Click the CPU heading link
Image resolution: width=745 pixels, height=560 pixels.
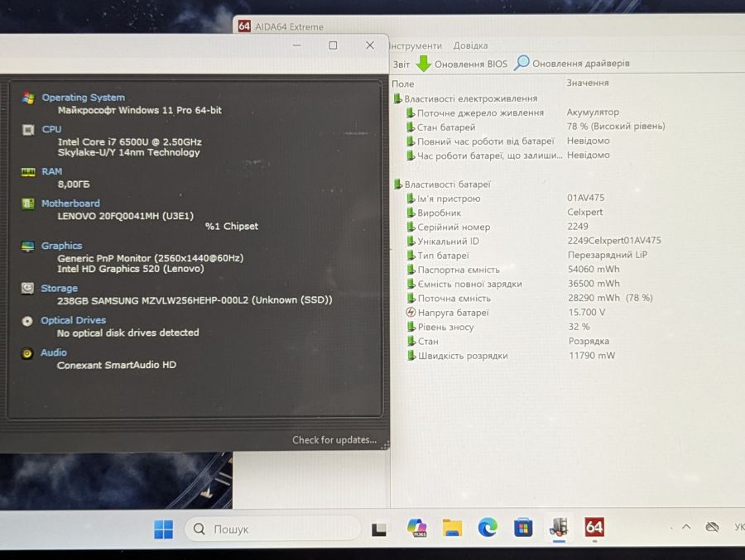click(51, 129)
